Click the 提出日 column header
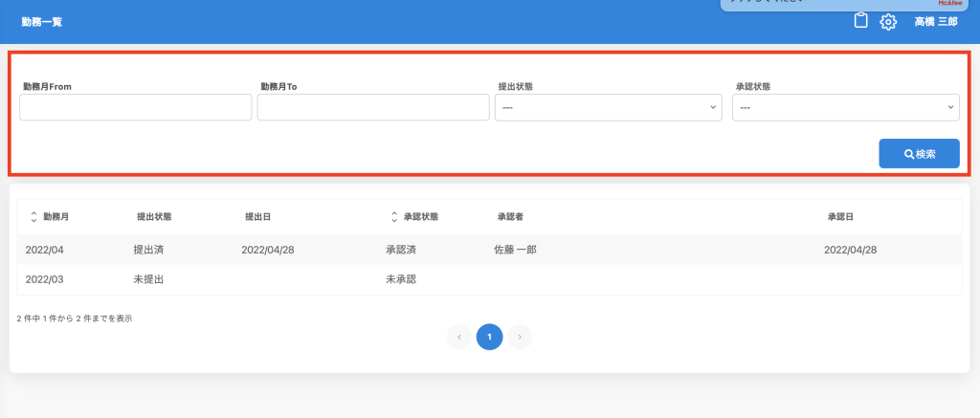980x418 pixels. point(257,217)
